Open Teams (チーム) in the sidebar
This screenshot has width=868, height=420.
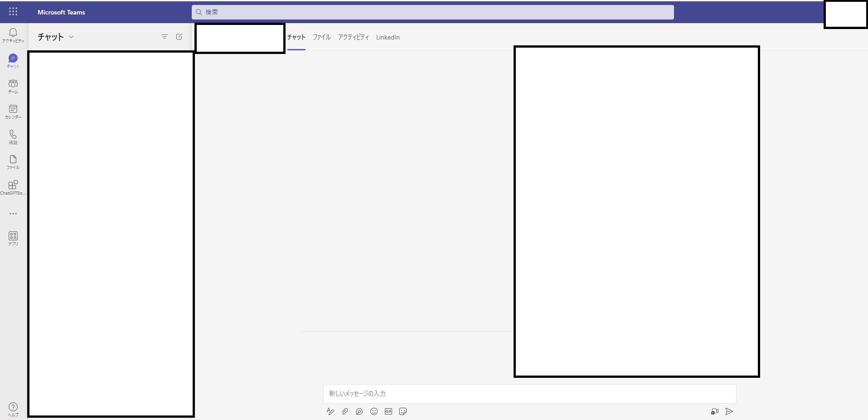[13, 86]
